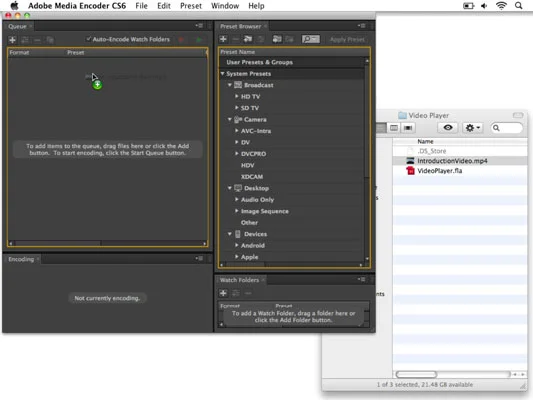Expand the DVCPRO presets

237,154
